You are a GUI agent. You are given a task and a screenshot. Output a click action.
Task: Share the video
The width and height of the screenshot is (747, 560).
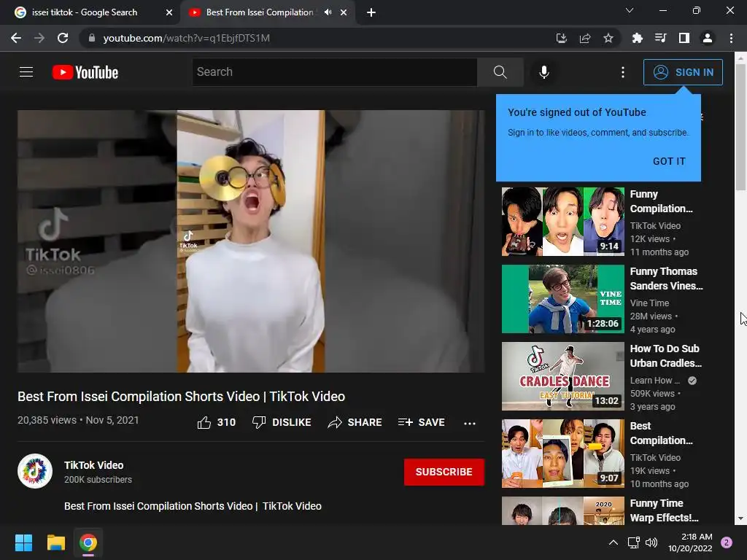[355, 422]
